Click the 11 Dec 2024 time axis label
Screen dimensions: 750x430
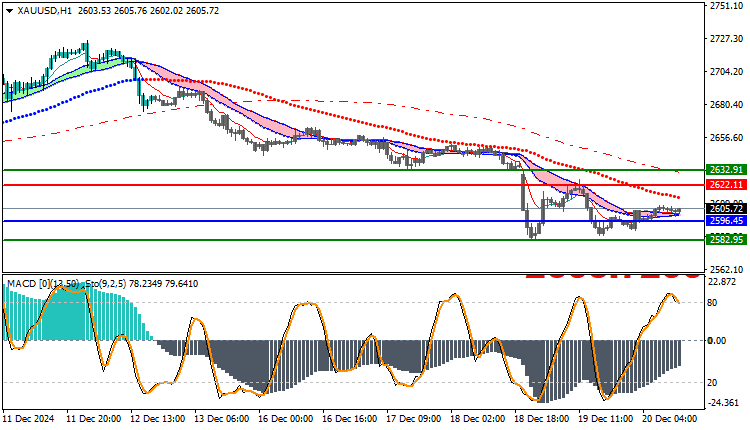(x=29, y=419)
